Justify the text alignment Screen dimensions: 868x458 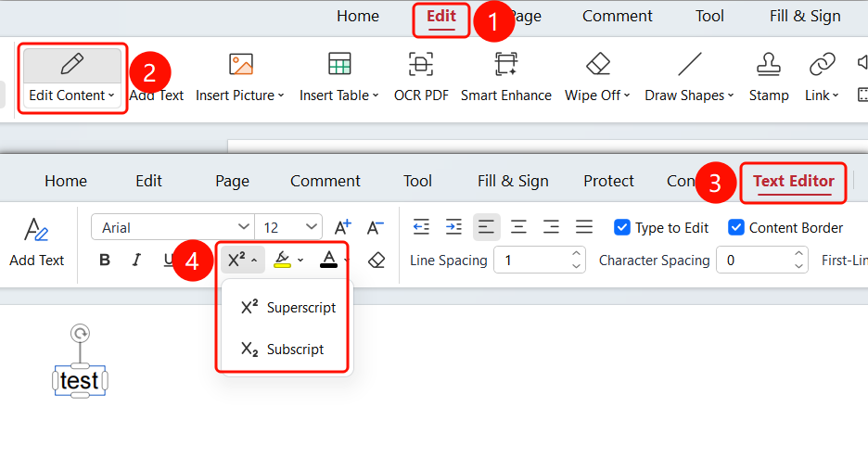[584, 227]
